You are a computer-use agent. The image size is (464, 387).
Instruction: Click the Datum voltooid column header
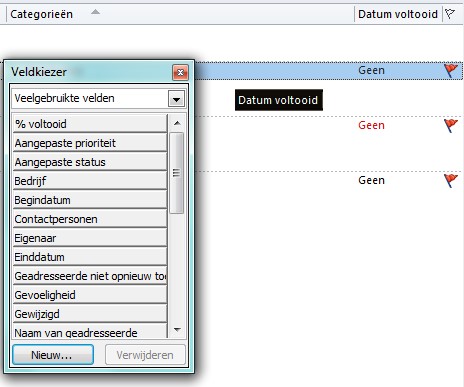398,14
